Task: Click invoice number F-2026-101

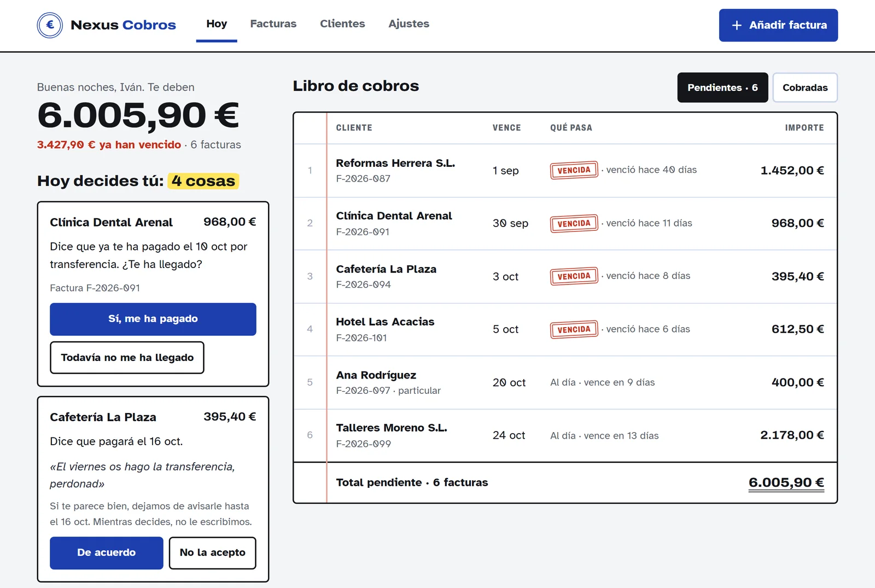Action: pos(361,337)
